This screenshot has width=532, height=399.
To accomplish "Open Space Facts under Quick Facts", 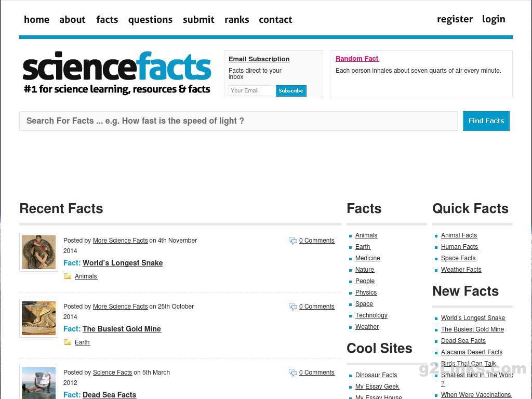I will (458, 258).
